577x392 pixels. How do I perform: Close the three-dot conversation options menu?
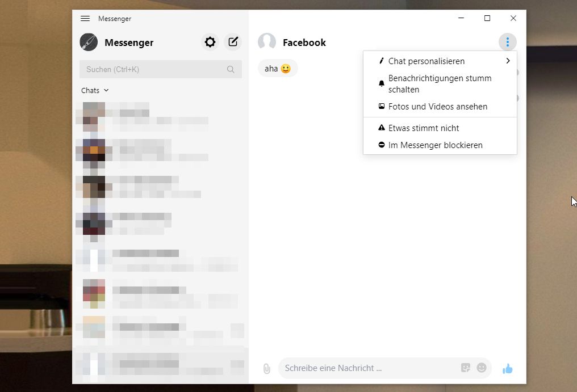[x=508, y=42]
